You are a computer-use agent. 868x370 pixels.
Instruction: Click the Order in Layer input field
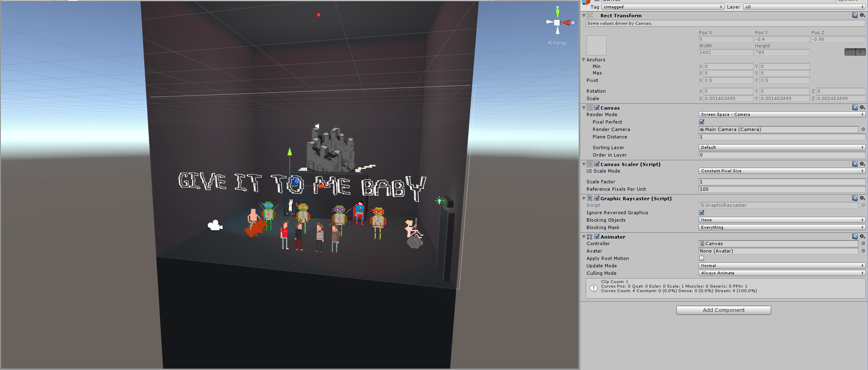782,155
